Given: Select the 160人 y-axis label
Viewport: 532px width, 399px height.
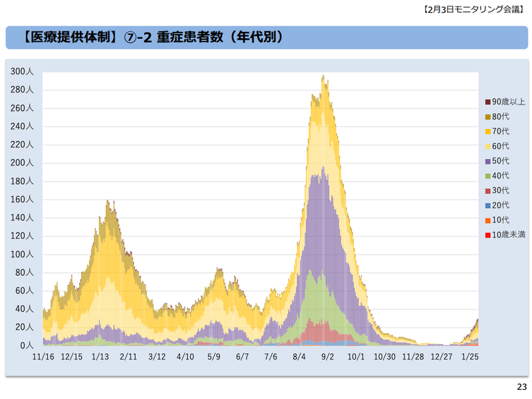Looking at the screenshot, I should point(21,199).
